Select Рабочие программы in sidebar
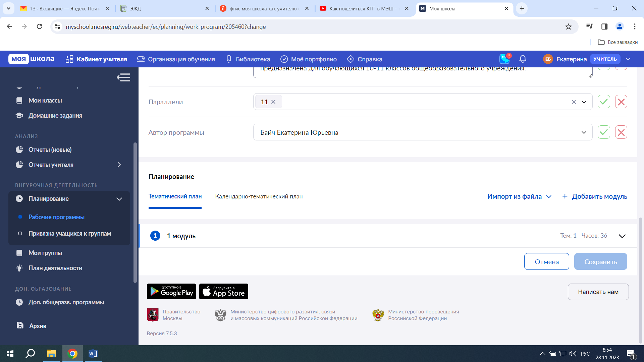Image resolution: width=644 pixels, height=362 pixels. [56, 217]
